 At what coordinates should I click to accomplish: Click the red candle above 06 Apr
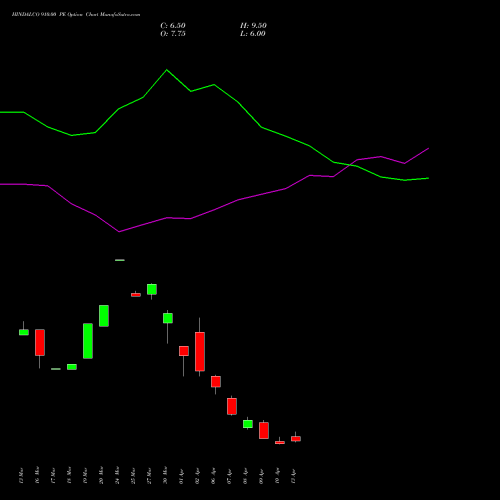(216, 382)
